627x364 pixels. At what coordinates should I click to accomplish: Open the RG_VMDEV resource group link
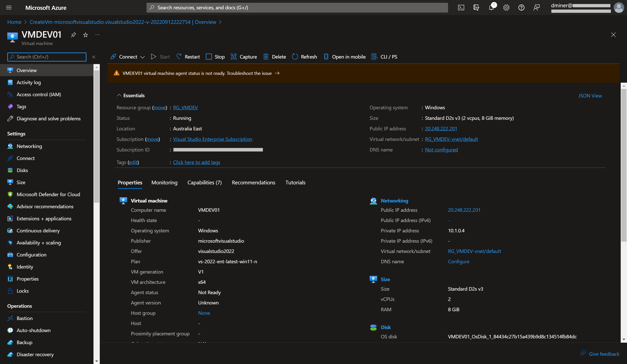[185, 108]
